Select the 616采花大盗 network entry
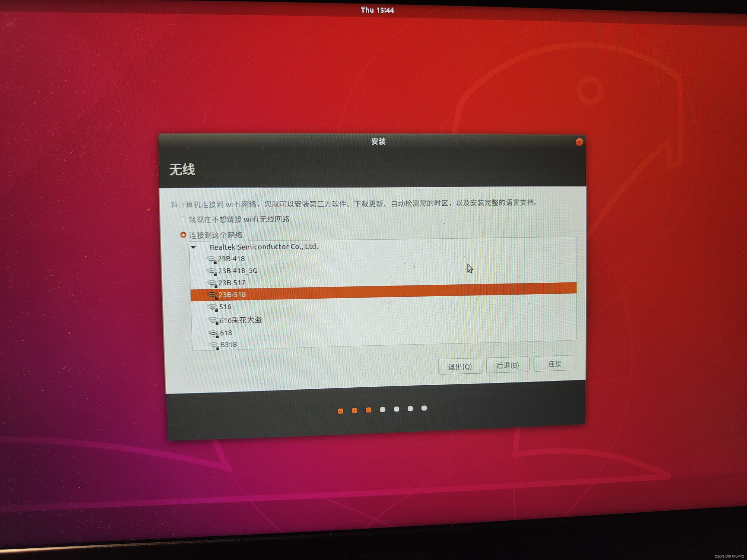Viewport: 747px width, 560px height. coord(241,320)
